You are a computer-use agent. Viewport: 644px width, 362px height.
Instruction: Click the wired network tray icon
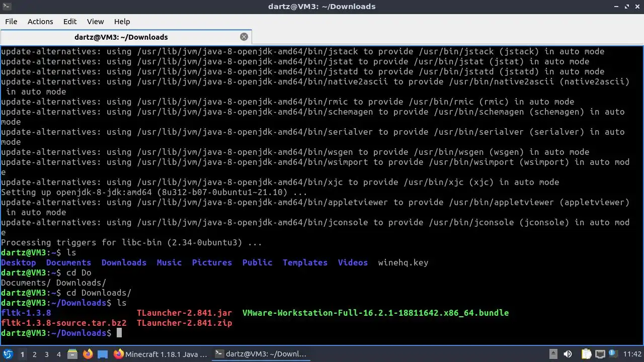click(x=599, y=354)
